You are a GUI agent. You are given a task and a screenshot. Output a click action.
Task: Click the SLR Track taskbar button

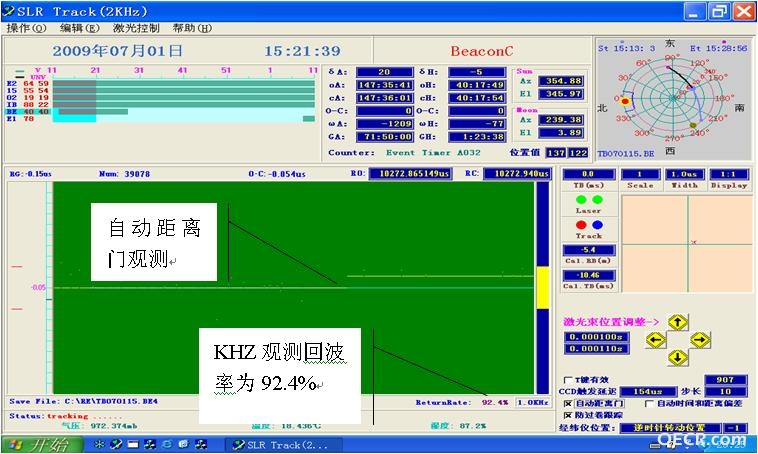[x=284, y=444]
